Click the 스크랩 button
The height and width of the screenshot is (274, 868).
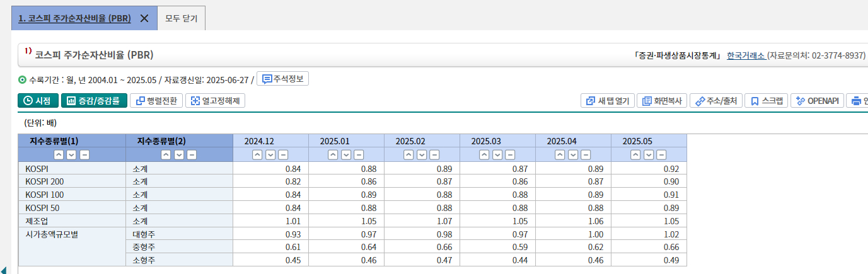pyautogui.click(x=766, y=101)
